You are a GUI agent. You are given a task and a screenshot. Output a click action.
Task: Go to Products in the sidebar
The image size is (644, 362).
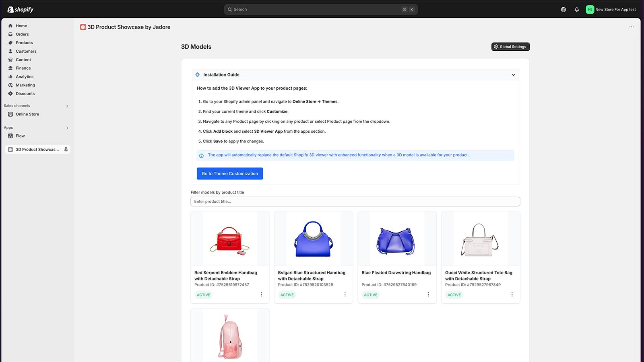(24, 43)
